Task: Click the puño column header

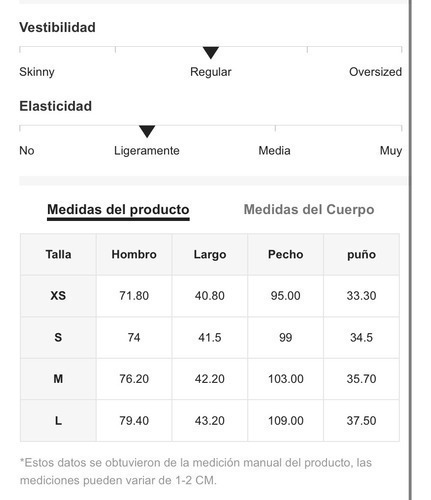Action: coord(361,255)
